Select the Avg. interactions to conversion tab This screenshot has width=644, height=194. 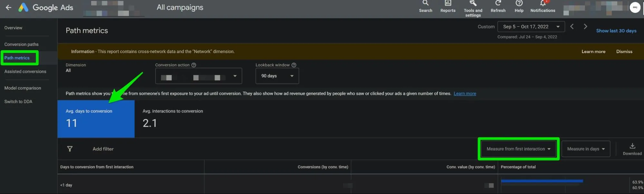(x=173, y=119)
